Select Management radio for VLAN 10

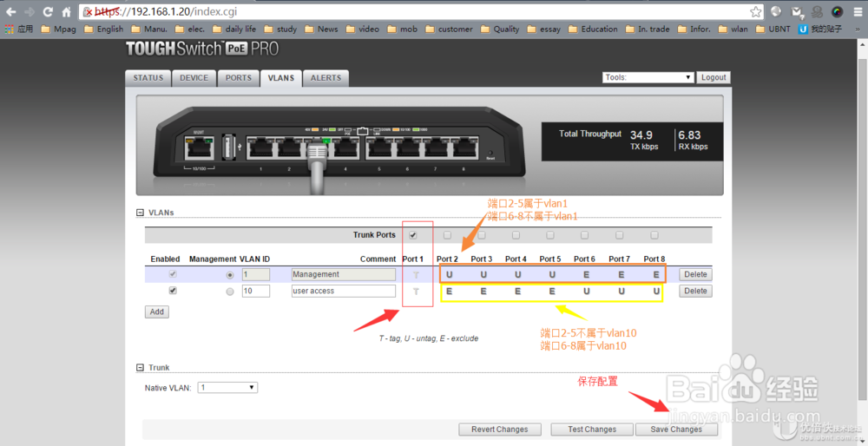pos(230,292)
